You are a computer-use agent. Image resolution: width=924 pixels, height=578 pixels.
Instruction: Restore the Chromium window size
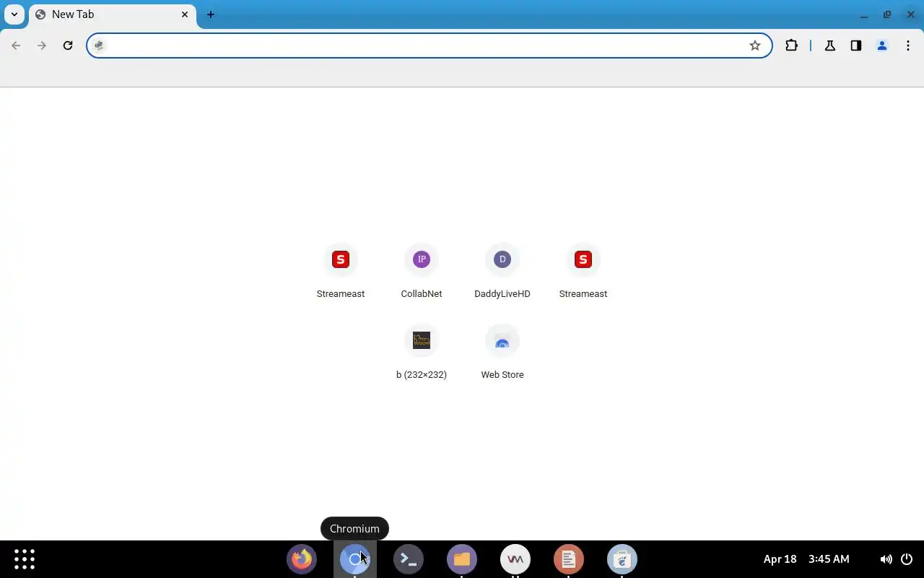click(x=887, y=14)
